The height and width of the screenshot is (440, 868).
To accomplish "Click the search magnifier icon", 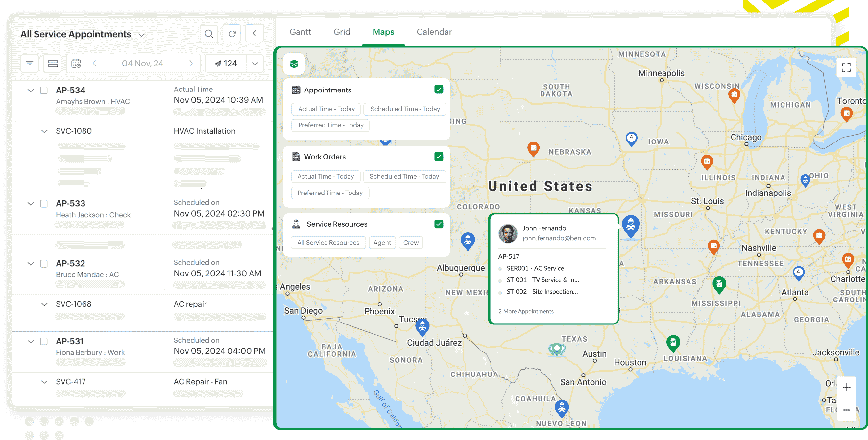I will tap(209, 34).
